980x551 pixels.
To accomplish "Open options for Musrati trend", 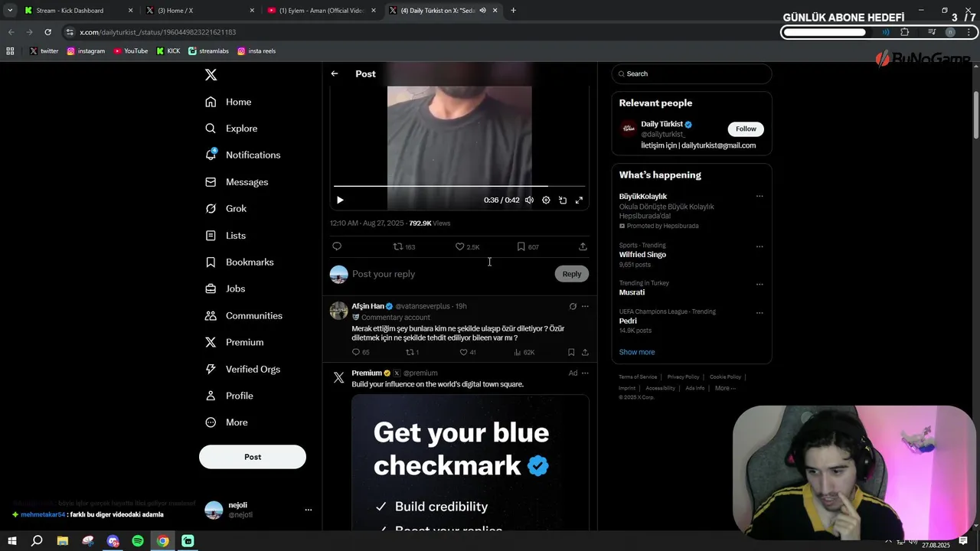I will (759, 284).
